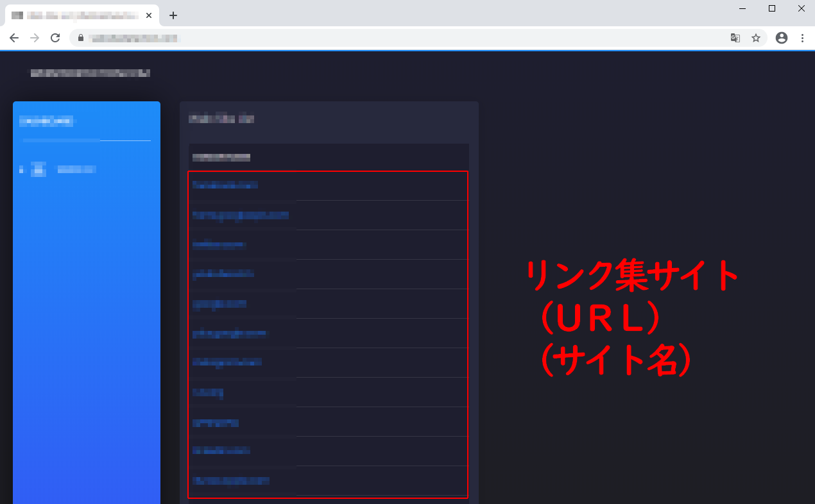
Task: Open the browser profile account icon
Action: [782, 38]
